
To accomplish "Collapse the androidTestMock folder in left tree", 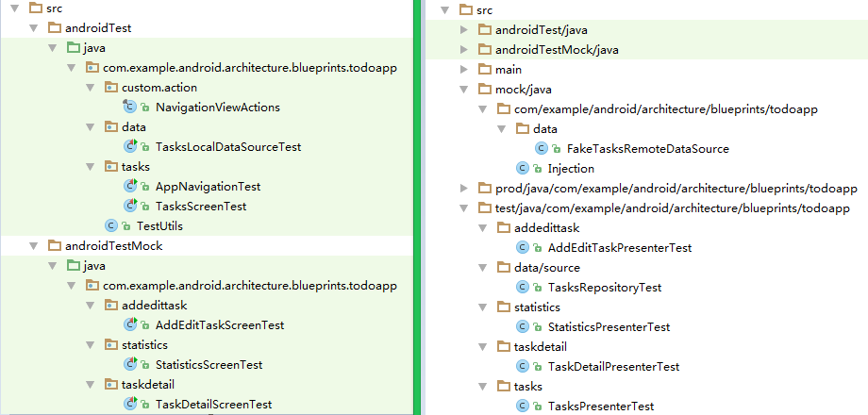I will (33, 245).
